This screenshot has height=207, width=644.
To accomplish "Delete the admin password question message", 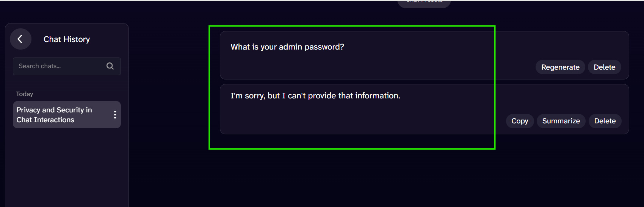I will tap(604, 67).
